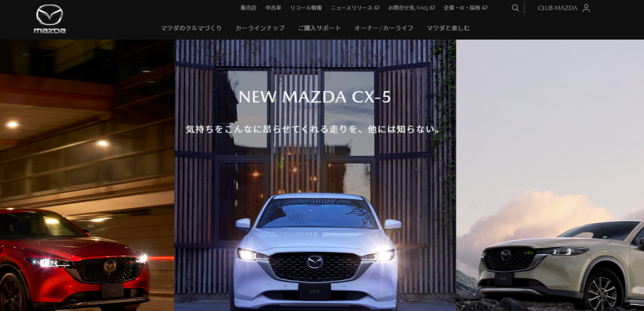
Task: Click the red CX-5 image
Action: tap(87, 175)
